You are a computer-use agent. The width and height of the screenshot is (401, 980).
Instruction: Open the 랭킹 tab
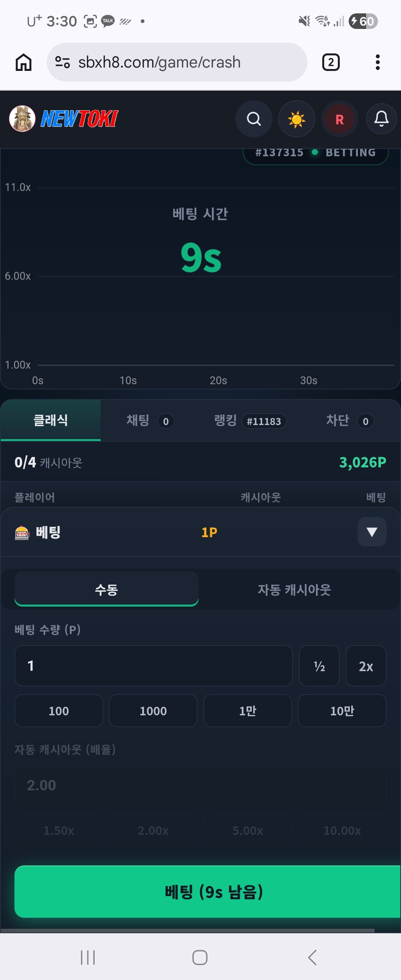(x=250, y=421)
